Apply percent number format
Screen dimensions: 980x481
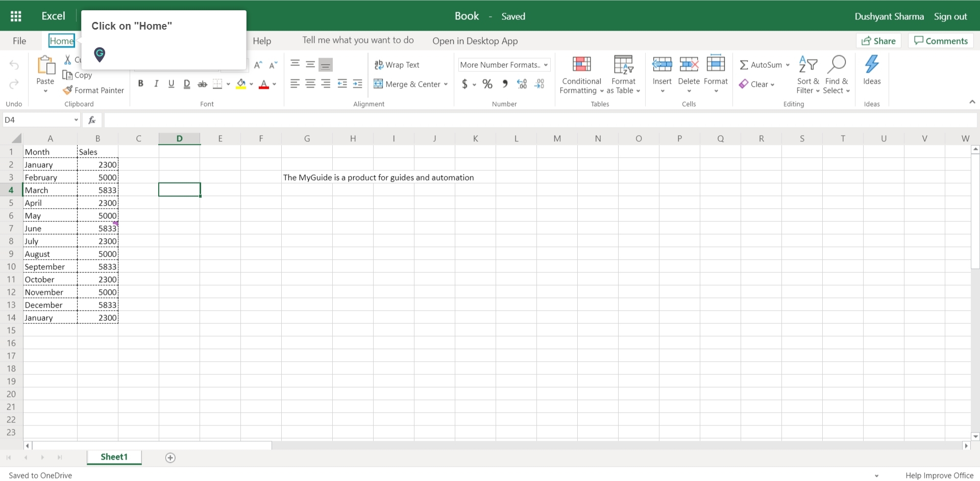coord(487,84)
